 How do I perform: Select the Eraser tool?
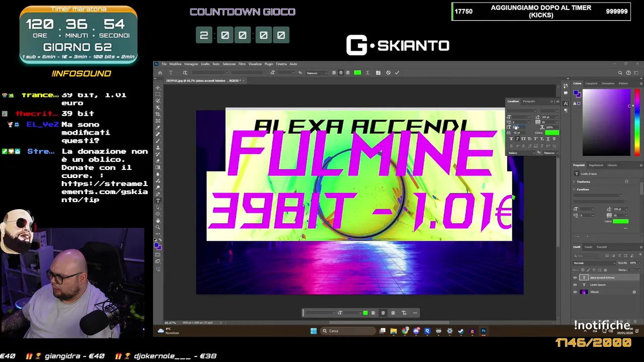click(x=157, y=161)
